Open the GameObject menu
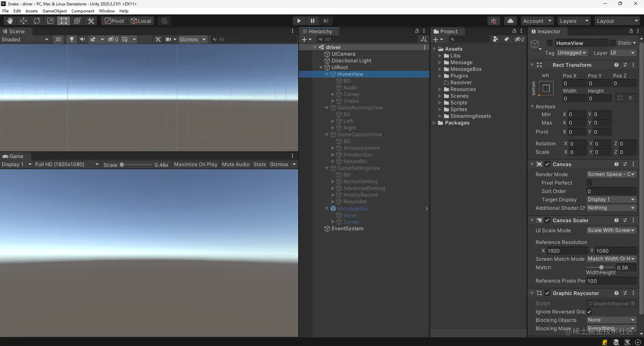The image size is (644, 346). click(x=55, y=11)
